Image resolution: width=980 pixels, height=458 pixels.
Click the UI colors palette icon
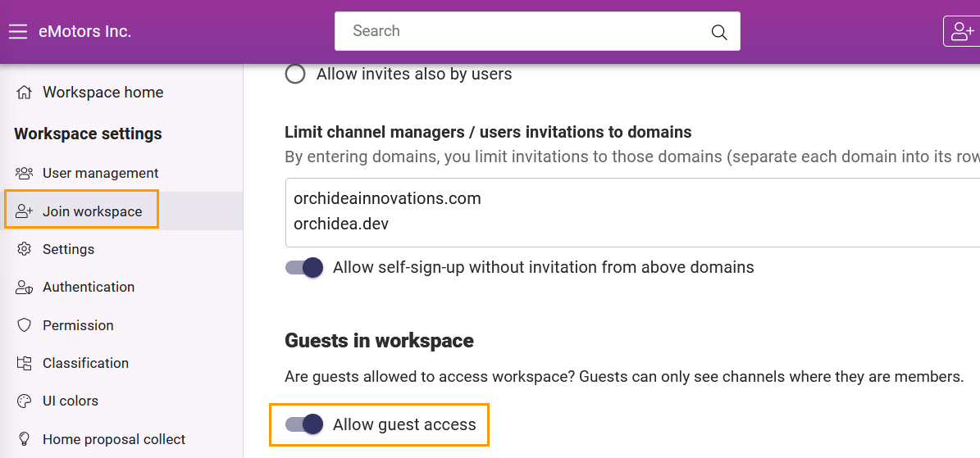25,401
